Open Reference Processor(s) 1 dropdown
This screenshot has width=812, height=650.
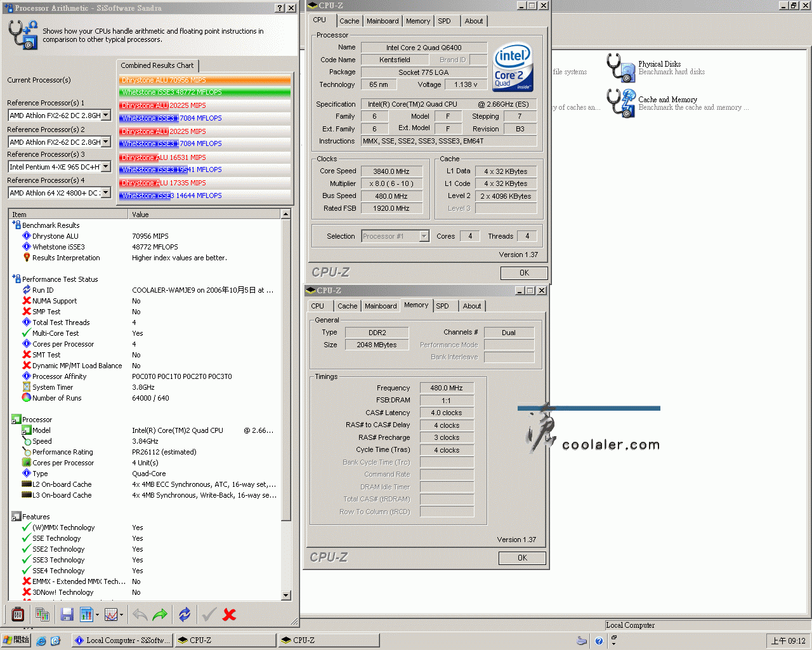coord(106,115)
